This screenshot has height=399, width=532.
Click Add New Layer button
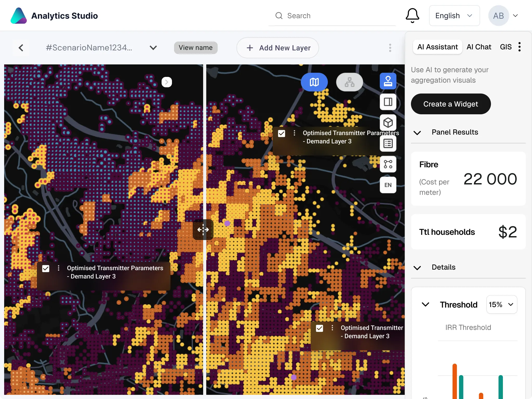278,48
